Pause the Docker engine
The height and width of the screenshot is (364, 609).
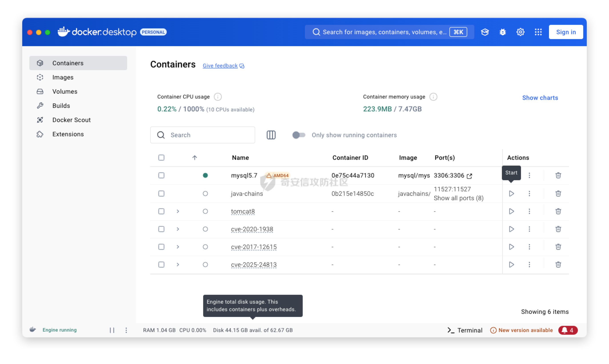[x=112, y=330]
